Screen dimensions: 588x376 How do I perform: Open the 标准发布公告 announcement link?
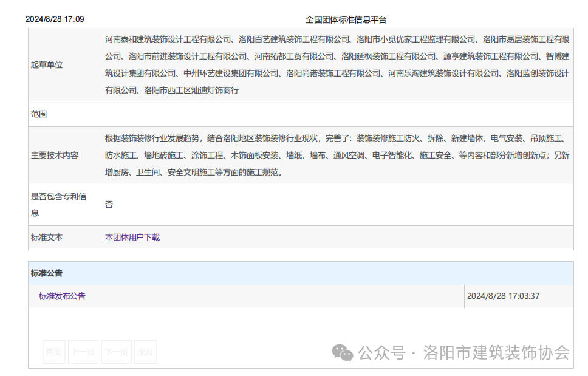pyautogui.click(x=62, y=296)
